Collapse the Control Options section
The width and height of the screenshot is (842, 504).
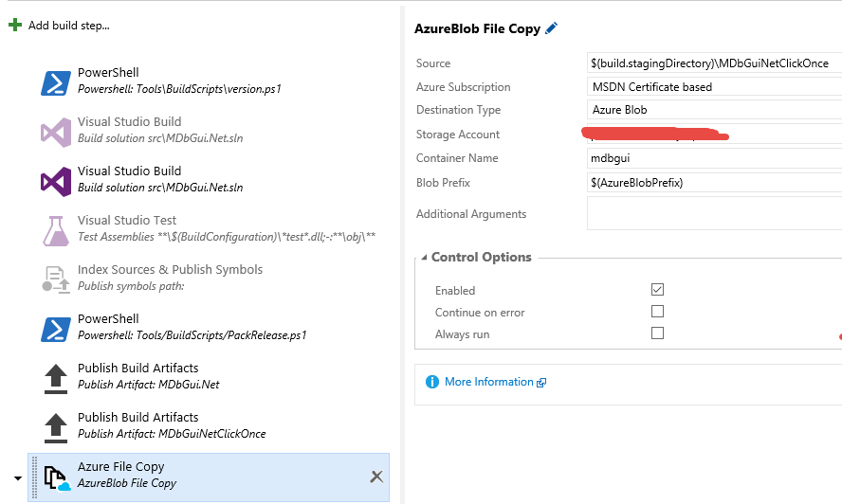(424, 257)
